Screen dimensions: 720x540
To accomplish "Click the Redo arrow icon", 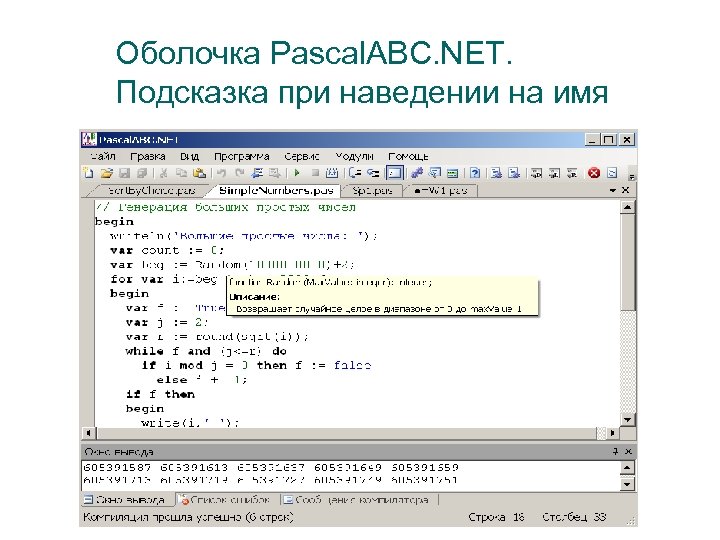I will pos(239,173).
